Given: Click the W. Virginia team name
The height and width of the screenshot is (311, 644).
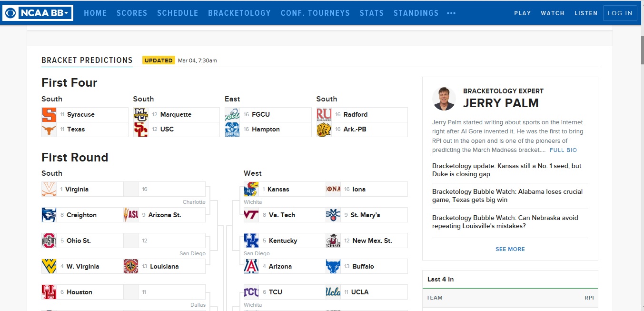Looking at the screenshot, I should [x=83, y=266].
